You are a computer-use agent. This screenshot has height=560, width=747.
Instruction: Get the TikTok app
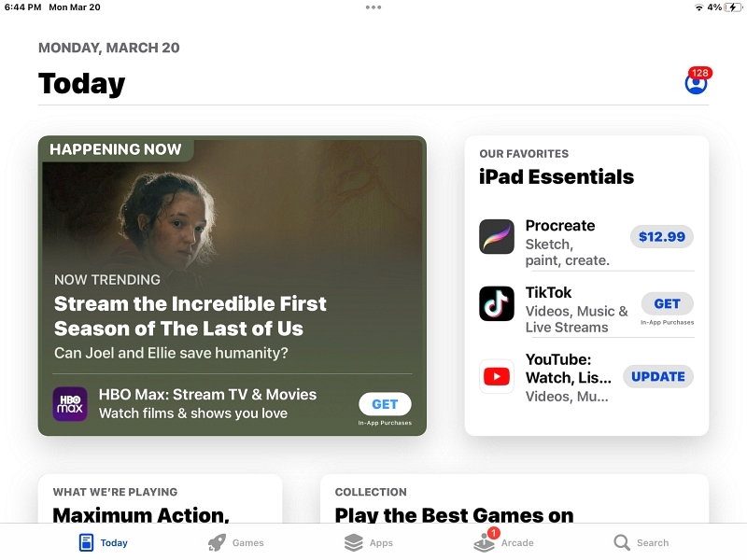click(667, 304)
